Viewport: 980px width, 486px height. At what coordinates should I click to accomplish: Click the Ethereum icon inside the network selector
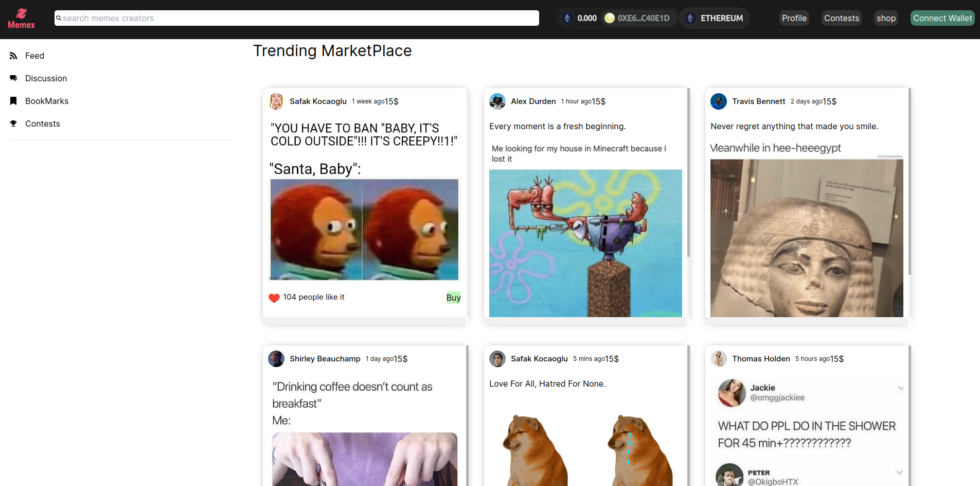point(690,18)
